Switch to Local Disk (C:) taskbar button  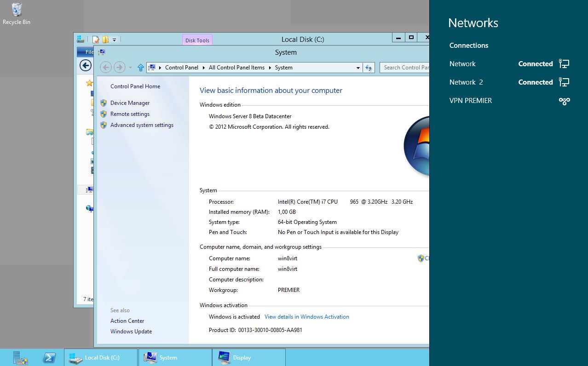[x=101, y=358]
